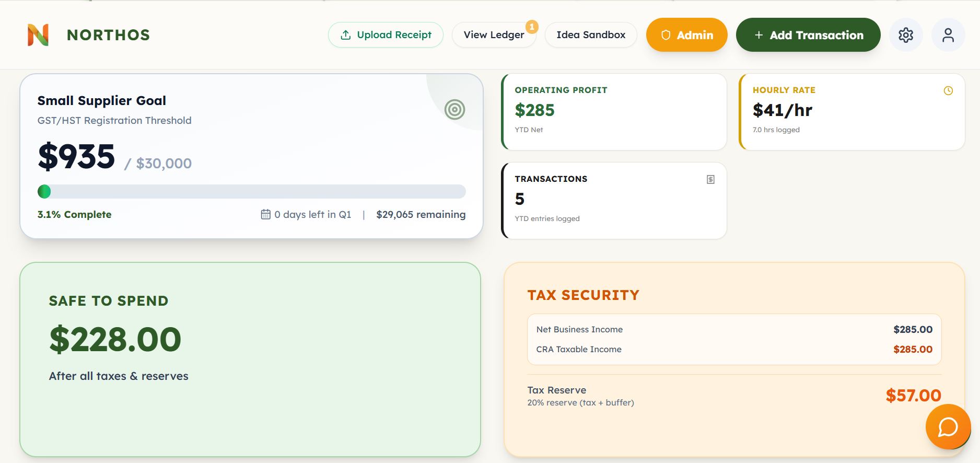Select the Operating Profit card

(x=614, y=112)
